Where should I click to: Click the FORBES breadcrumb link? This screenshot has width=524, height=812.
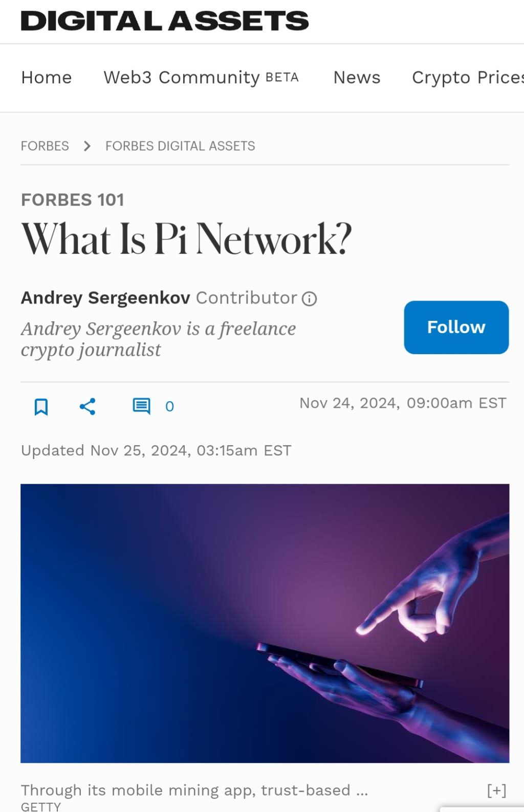[x=45, y=146]
